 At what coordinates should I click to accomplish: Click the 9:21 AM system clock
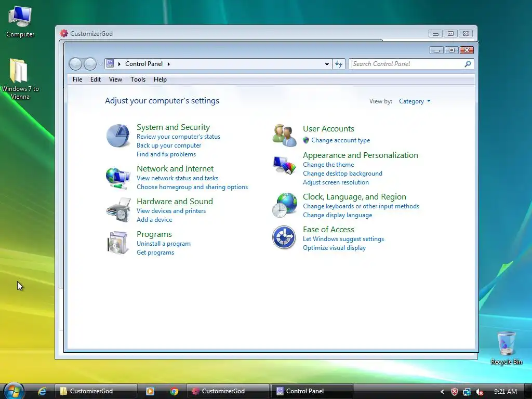point(506,392)
